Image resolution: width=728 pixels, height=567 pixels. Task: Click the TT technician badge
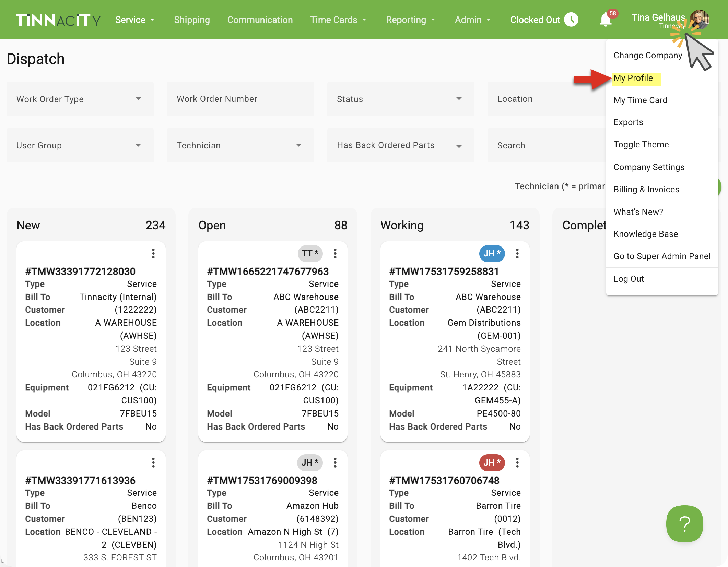pyautogui.click(x=310, y=253)
